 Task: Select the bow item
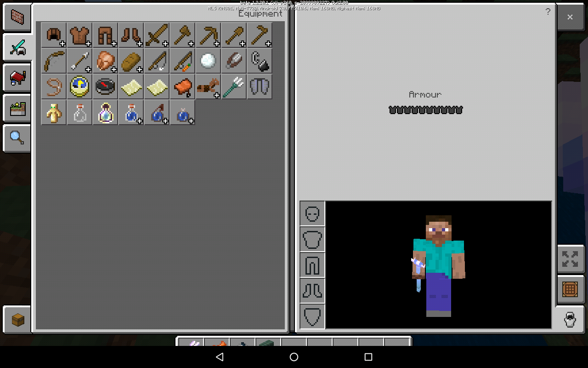tap(54, 61)
